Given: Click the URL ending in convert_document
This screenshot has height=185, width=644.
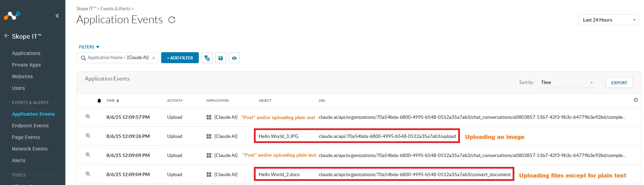Looking at the screenshot, I should point(415,174).
